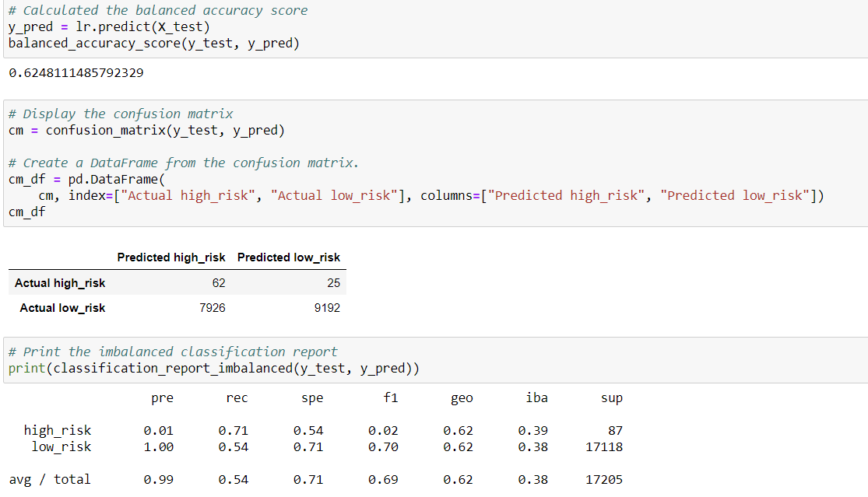
Task: Click the cm = confusion_matrix(y_test, y_pred) line
Action: pos(146,131)
